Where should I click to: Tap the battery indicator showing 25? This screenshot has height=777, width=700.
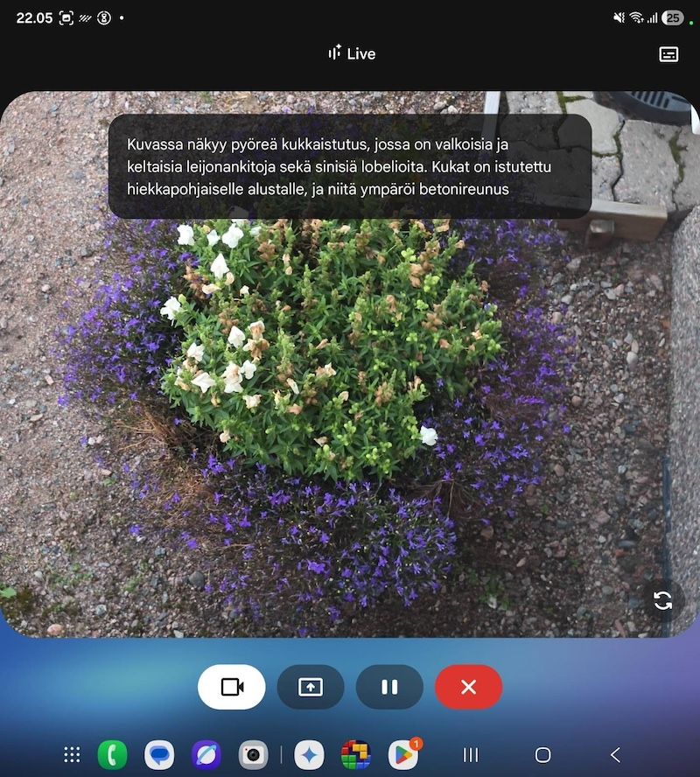click(x=673, y=18)
